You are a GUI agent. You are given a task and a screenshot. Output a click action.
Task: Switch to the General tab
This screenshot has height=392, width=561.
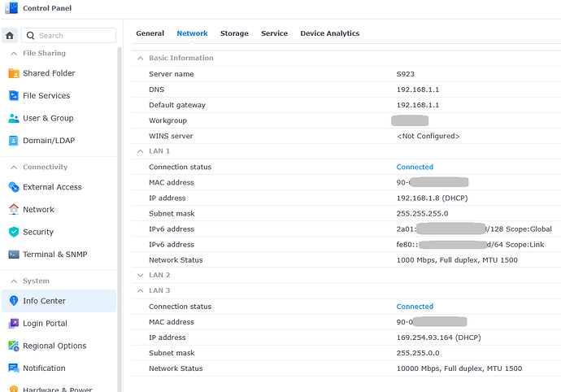coord(150,33)
